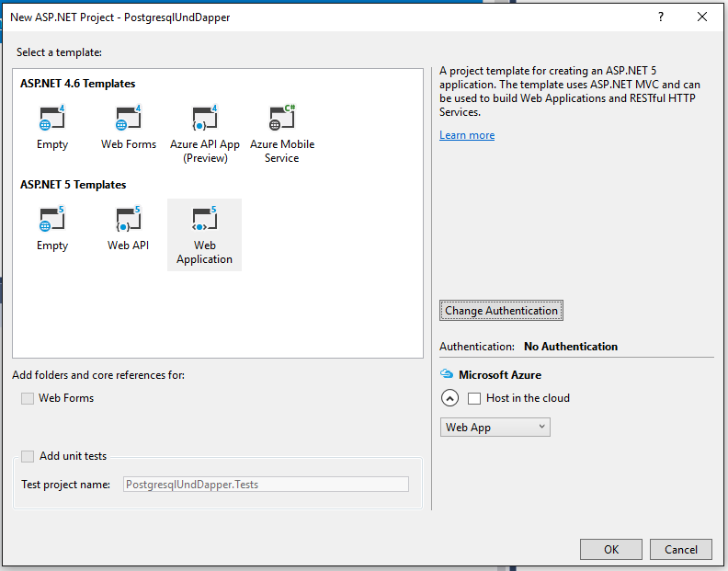Click the Microsoft Azure cloud icon
The image size is (728, 571).
coord(447,374)
